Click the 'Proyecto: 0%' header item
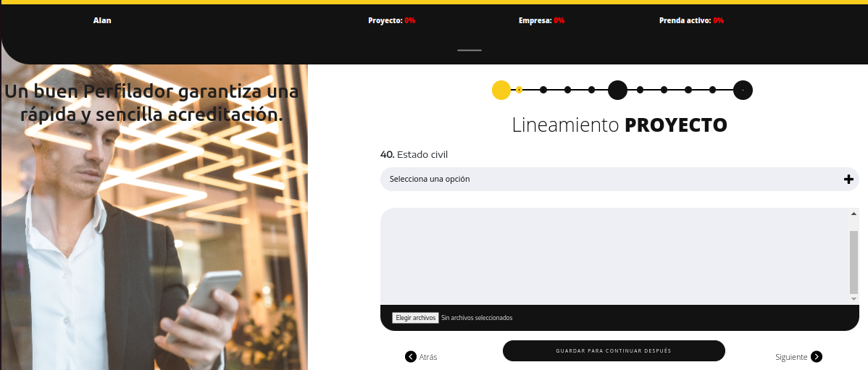Image resolution: width=868 pixels, height=370 pixels. pos(391,20)
